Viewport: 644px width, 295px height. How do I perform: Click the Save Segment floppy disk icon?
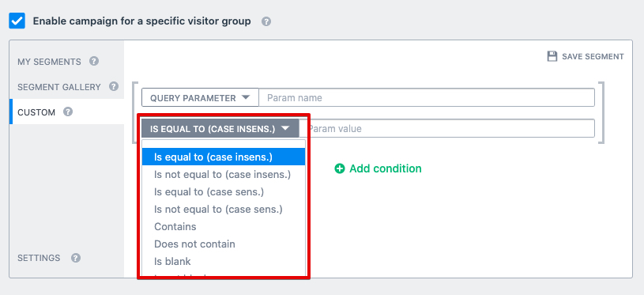tap(552, 56)
